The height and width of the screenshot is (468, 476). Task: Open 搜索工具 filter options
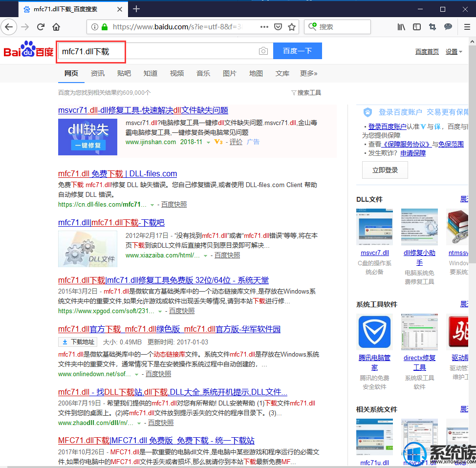click(306, 92)
